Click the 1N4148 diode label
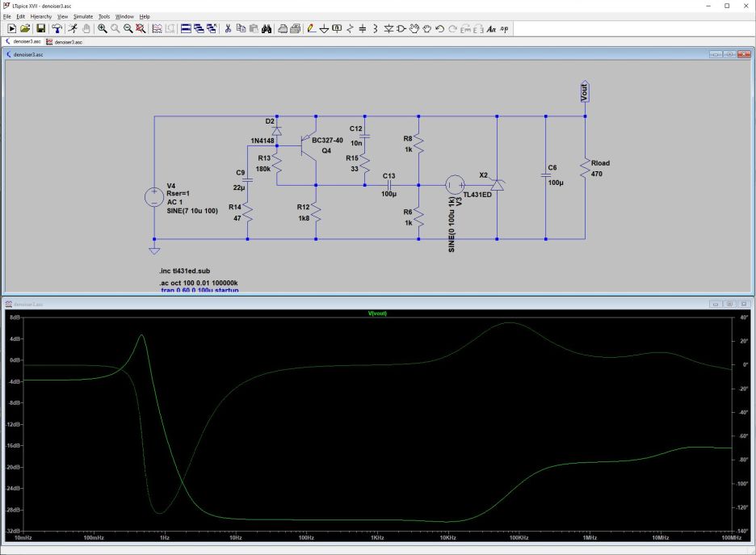756x555 pixels. (262, 141)
